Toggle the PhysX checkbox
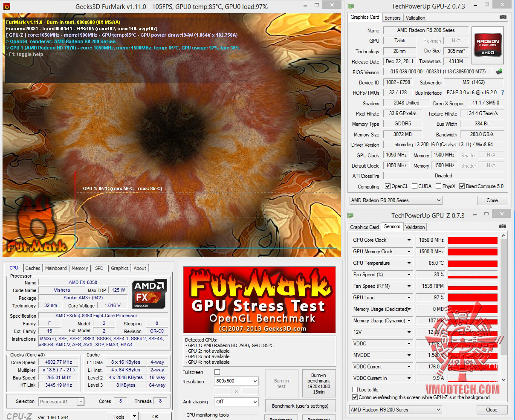This screenshot has height=420, width=515. pyautogui.click(x=438, y=186)
